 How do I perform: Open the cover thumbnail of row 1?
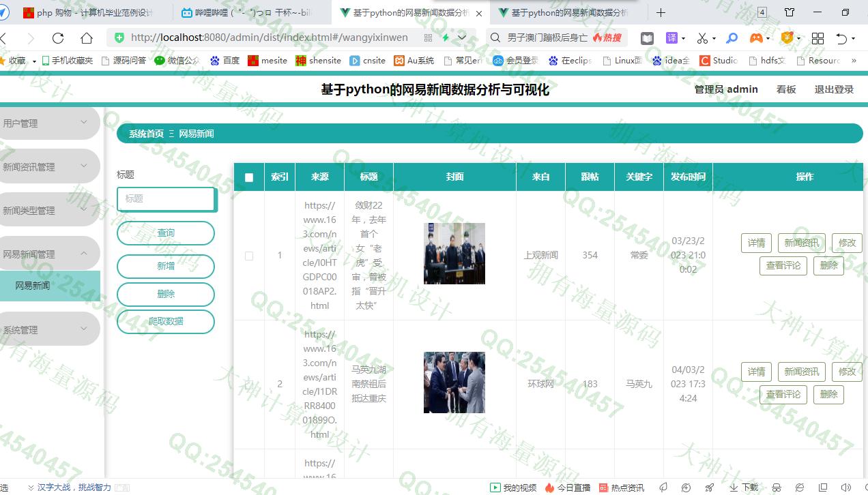click(454, 254)
